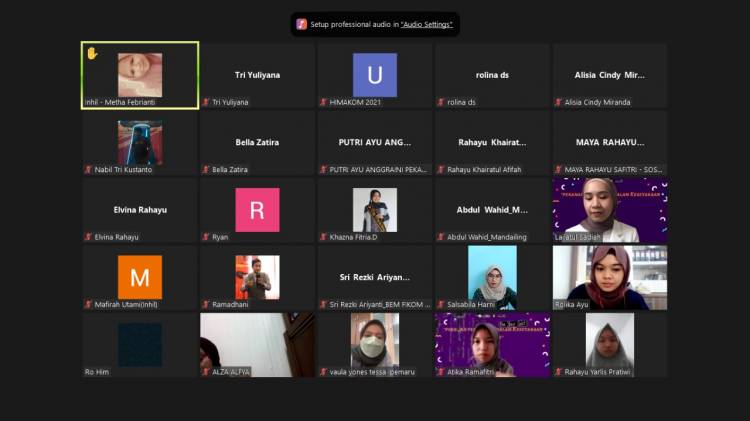Click the music note icon in the audio banner
Image resolution: width=750 pixels, height=421 pixels.
pyautogui.click(x=302, y=24)
